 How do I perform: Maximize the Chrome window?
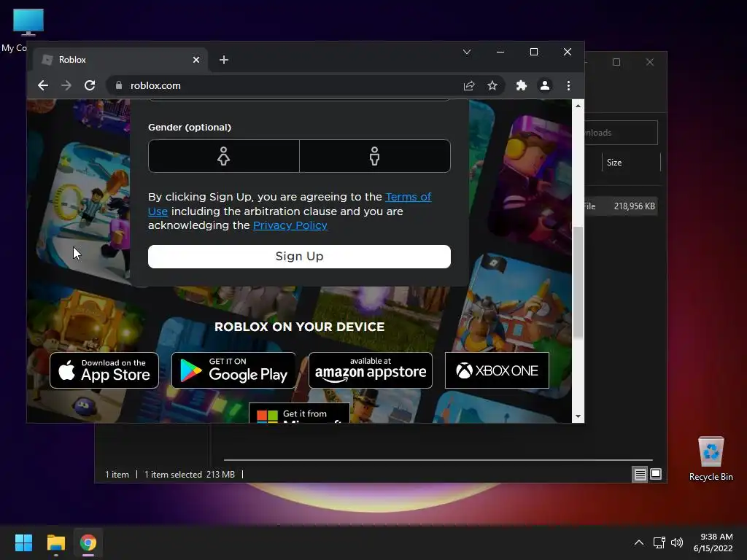point(533,52)
